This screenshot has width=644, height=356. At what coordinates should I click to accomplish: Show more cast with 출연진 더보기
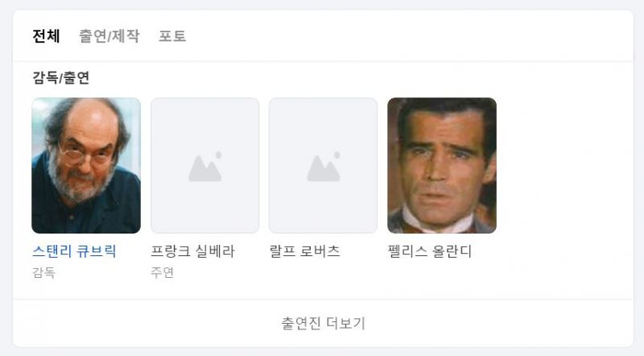323,323
